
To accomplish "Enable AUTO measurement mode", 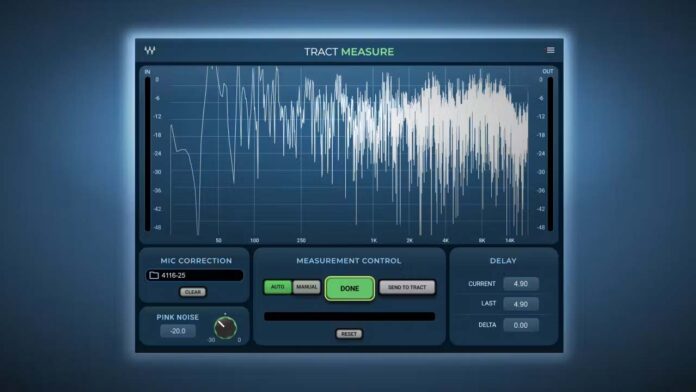I will coord(278,287).
